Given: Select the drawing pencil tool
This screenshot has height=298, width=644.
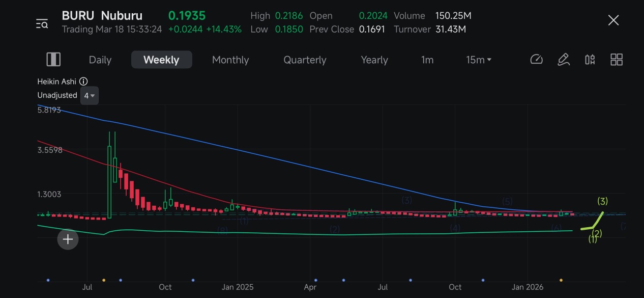Looking at the screenshot, I should tap(563, 60).
